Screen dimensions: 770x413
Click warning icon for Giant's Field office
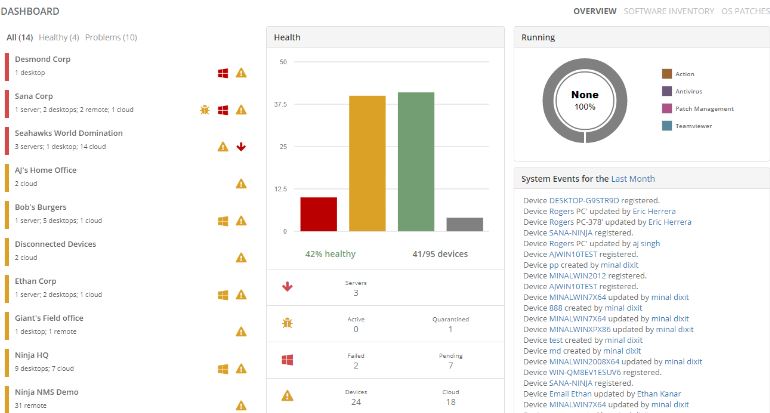point(241,332)
